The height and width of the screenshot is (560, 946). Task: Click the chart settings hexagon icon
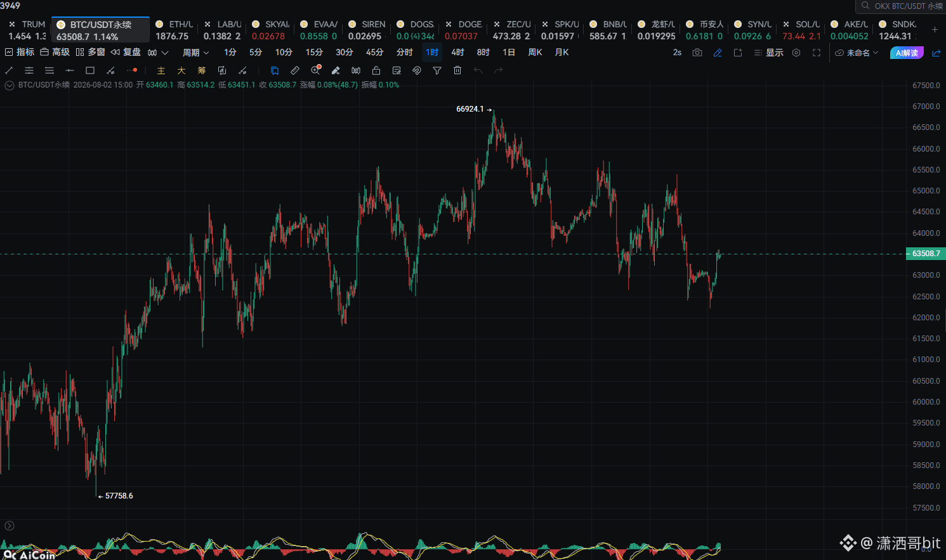[796, 53]
